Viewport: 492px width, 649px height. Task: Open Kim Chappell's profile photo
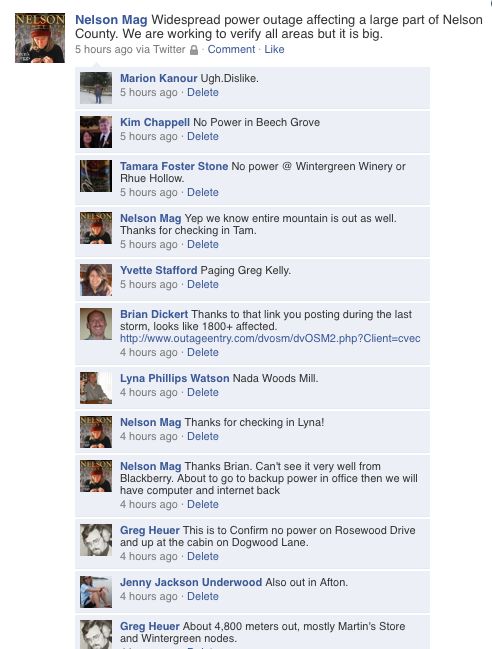(x=96, y=132)
